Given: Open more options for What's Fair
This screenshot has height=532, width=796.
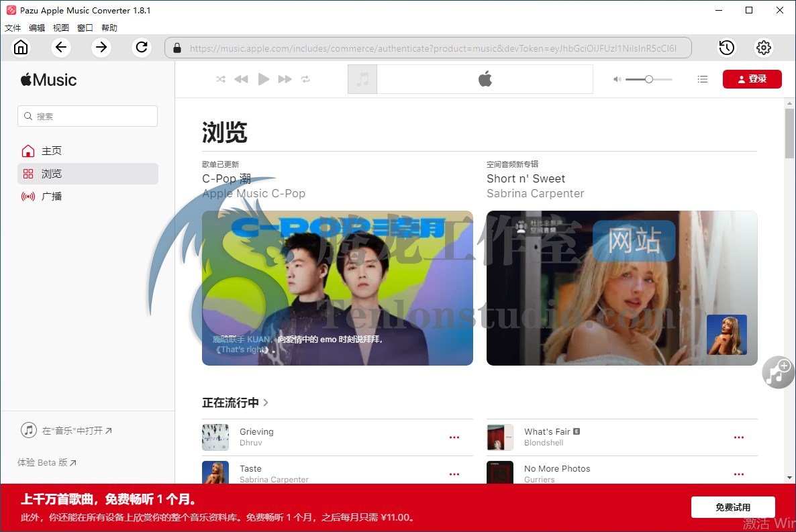Looking at the screenshot, I should 739,437.
